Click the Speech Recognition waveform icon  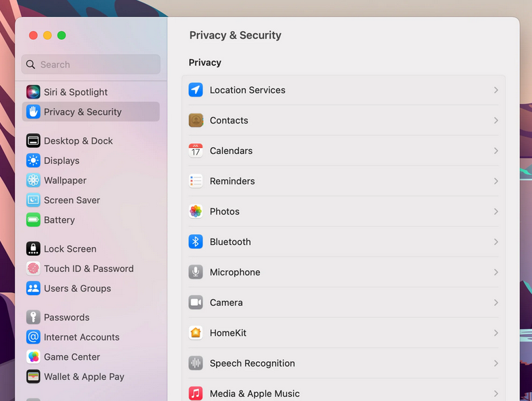pos(196,363)
